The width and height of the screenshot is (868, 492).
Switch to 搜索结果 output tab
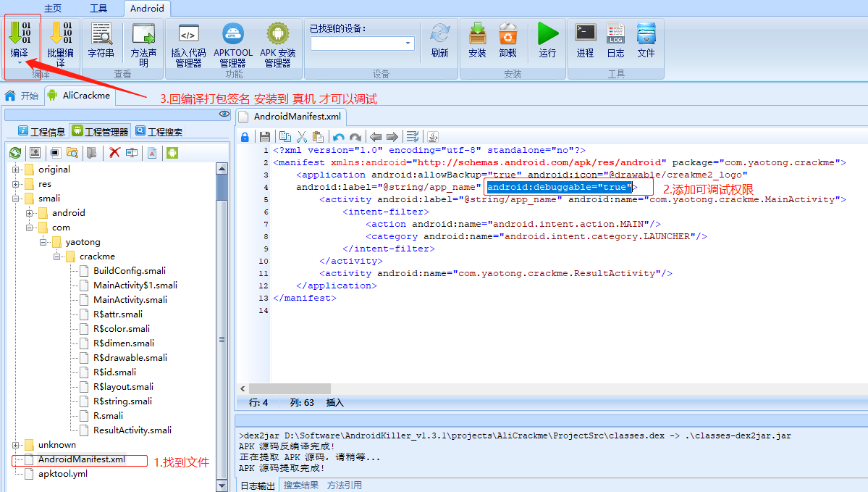coord(301,485)
